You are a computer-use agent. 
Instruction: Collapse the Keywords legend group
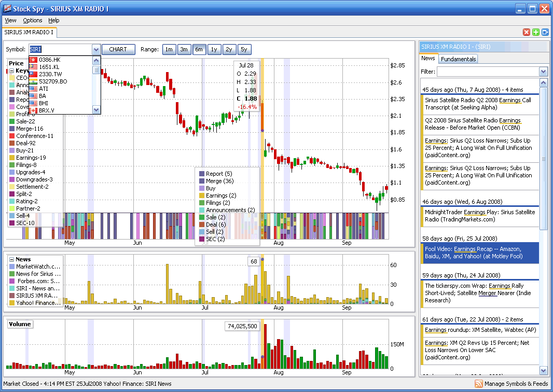11,71
